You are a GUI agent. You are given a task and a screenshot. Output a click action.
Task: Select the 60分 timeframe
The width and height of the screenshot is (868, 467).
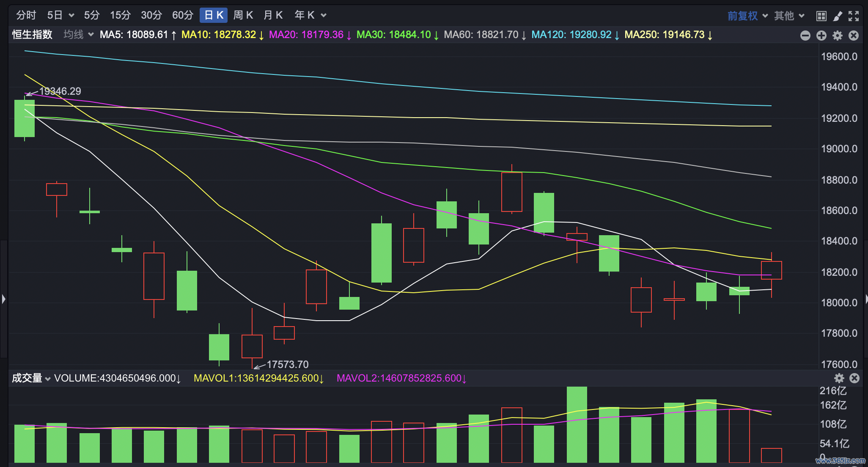click(x=183, y=15)
